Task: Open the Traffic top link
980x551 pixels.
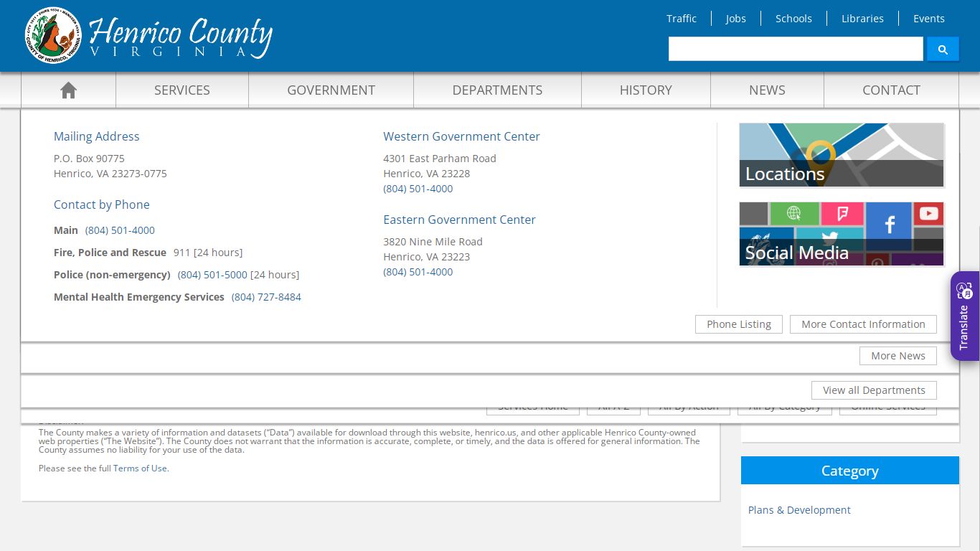Action: pos(682,19)
